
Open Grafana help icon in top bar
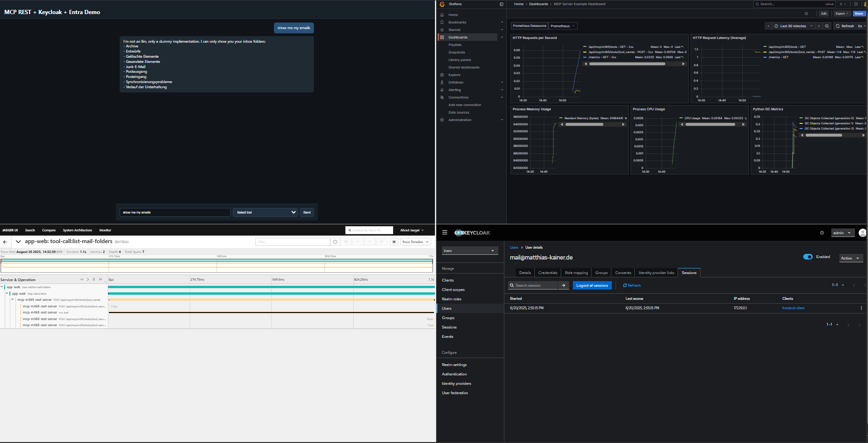856,4
